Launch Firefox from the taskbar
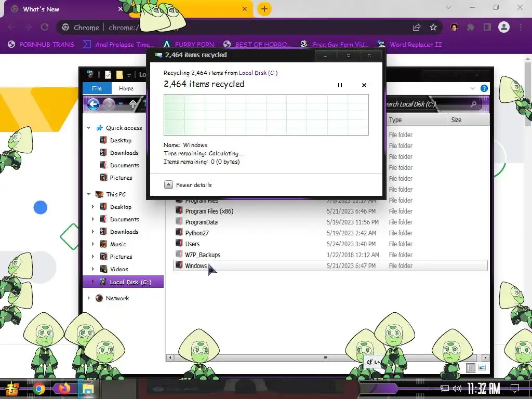The height and width of the screenshot is (399, 532). click(x=64, y=389)
